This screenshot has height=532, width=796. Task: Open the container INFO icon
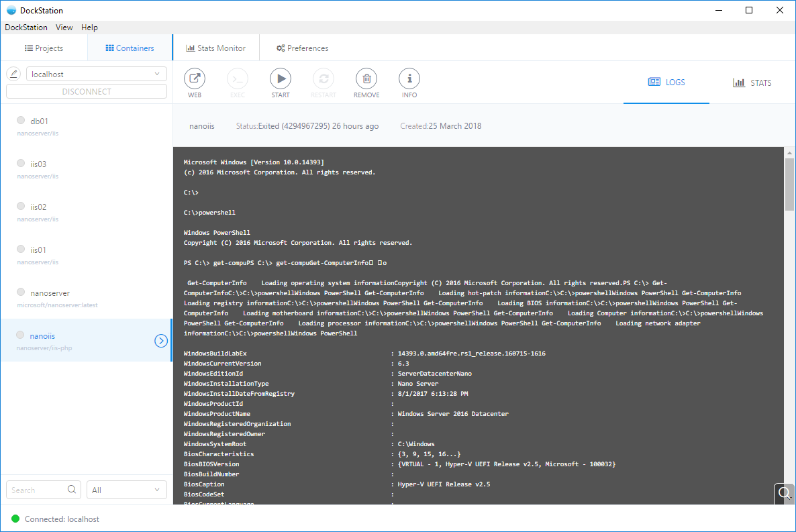[409, 79]
